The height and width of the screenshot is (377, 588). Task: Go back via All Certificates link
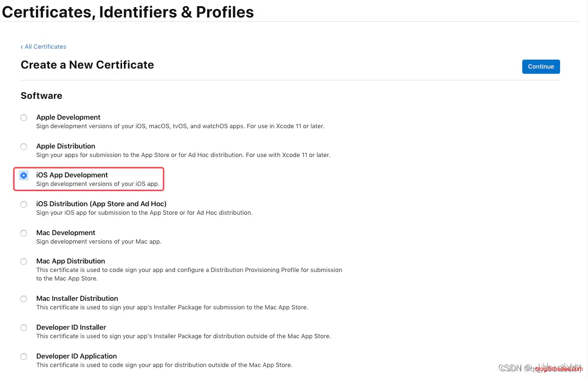pyautogui.click(x=44, y=47)
